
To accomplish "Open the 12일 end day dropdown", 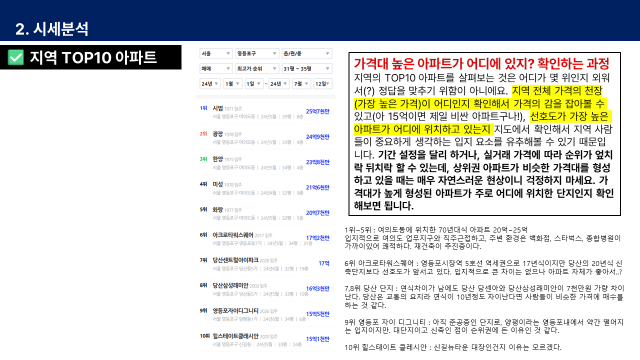I will point(322,84).
